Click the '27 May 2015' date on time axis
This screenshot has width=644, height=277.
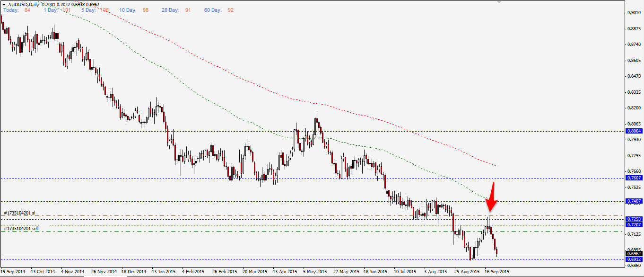coord(346,272)
